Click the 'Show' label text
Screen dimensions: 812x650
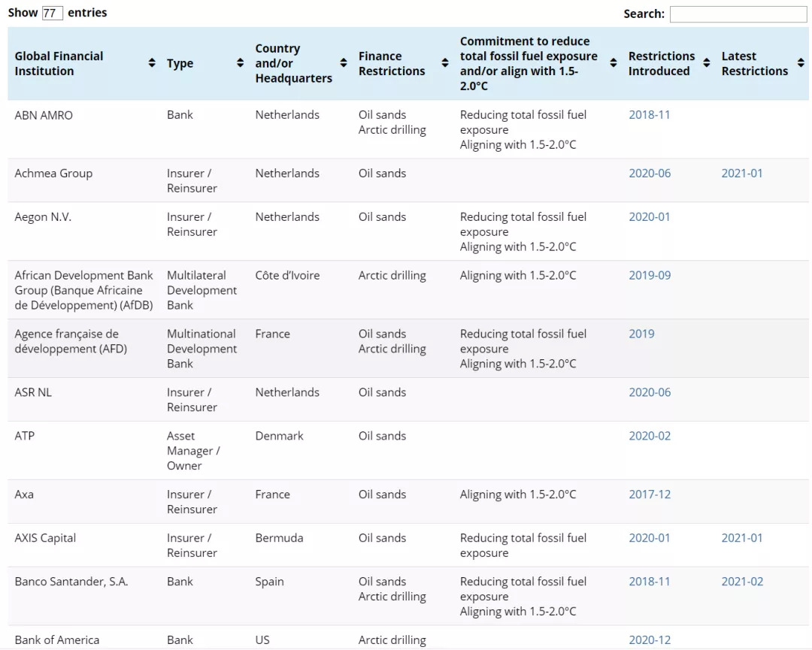tap(23, 13)
